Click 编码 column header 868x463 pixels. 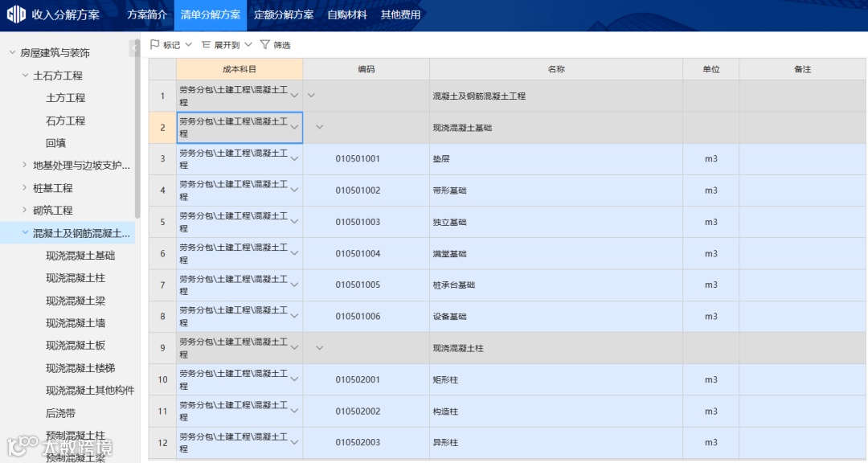click(x=366, y=69)
